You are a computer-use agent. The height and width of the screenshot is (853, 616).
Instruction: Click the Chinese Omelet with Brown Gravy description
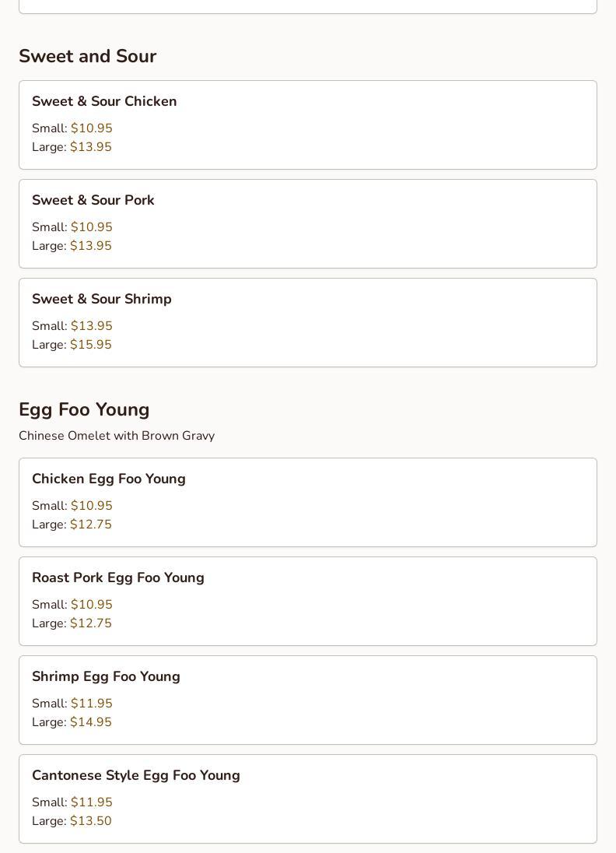pos(117,436)
